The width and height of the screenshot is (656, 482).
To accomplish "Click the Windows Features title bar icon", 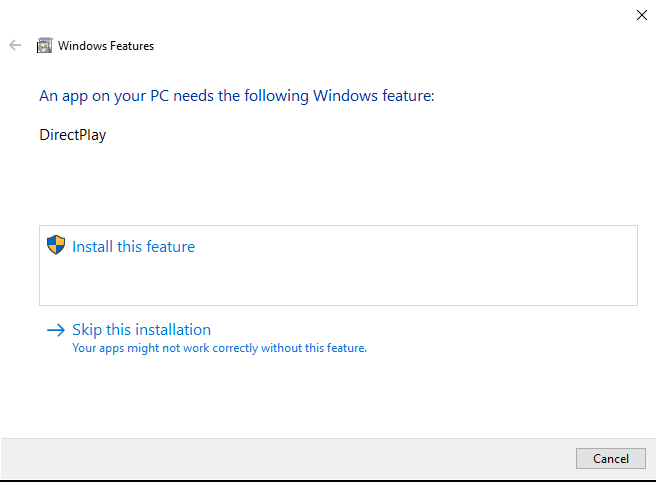I will (44, 45).
